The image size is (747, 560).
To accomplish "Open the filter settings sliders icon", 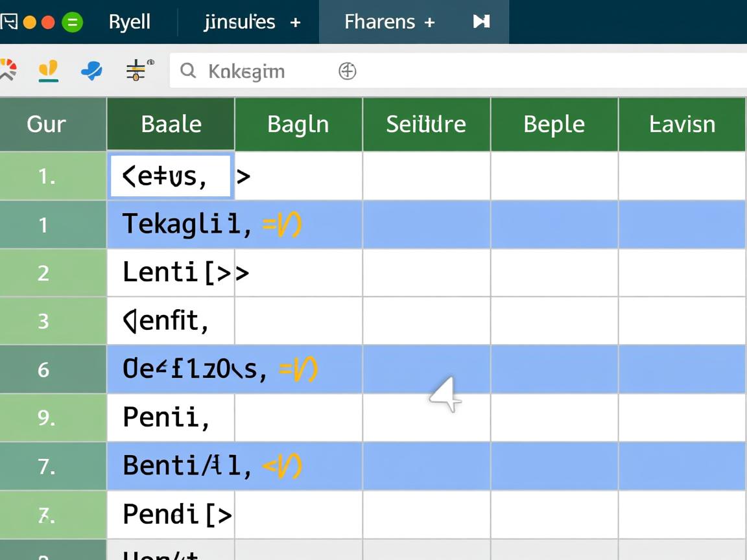I will point(134,69).
